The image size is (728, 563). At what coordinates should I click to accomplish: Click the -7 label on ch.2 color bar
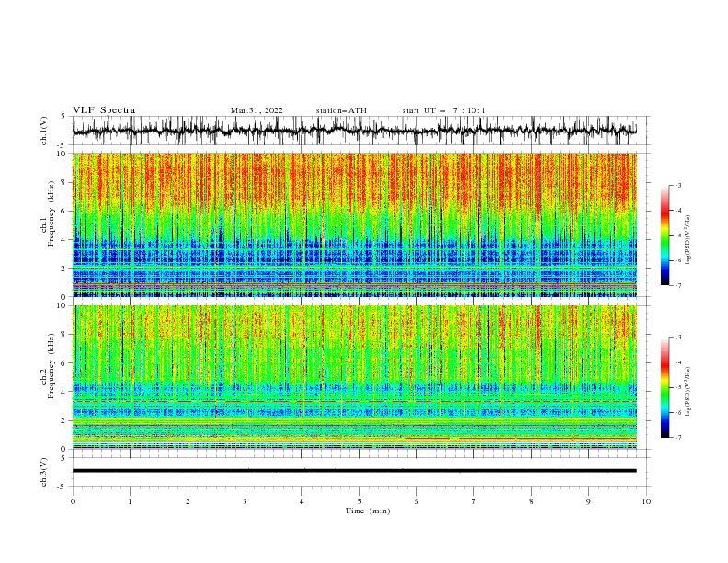point(678,437)
